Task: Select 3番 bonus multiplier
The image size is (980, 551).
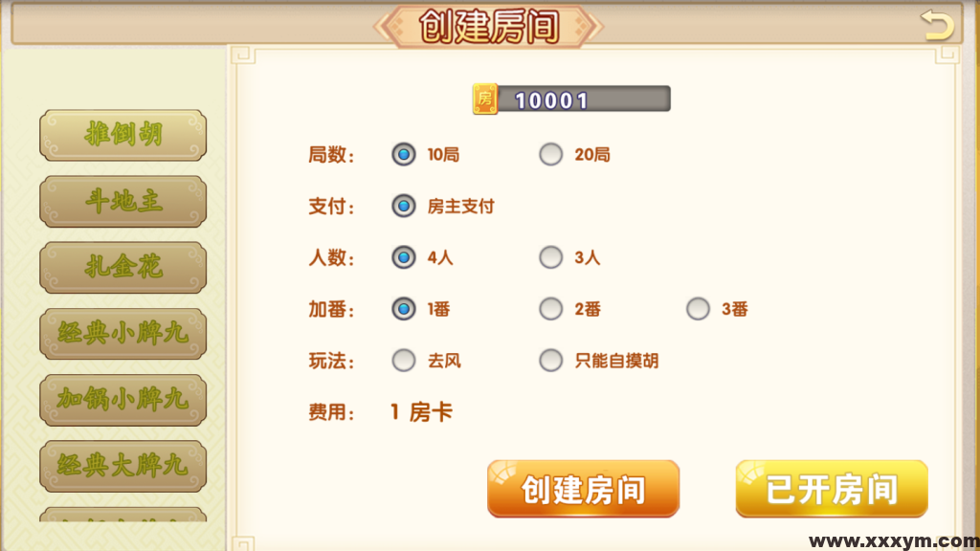Action: [x=697, y=309]
